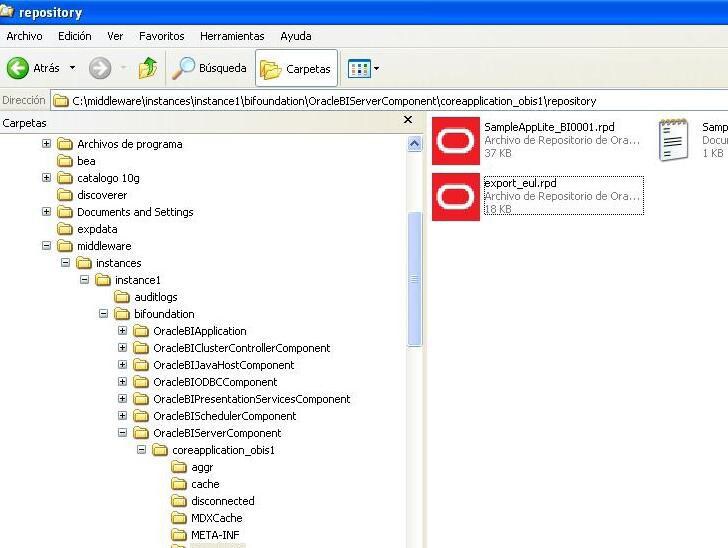The height and width of the screenshot is (548, 728).
Task: Open the Búsqueda search pane
Action: coord(209,68)
